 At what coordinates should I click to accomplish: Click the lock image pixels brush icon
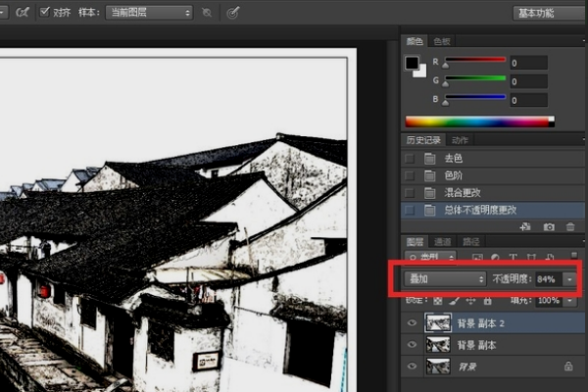pyautogui.click(x=456, y=301)
